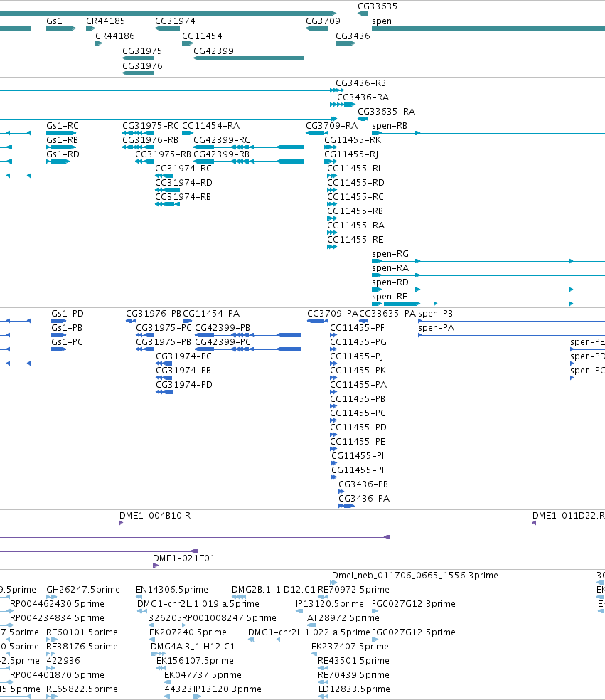The image size is (605, 700).
Task: Select the RE70972.5prime EST label
Action: pos(354,590)
